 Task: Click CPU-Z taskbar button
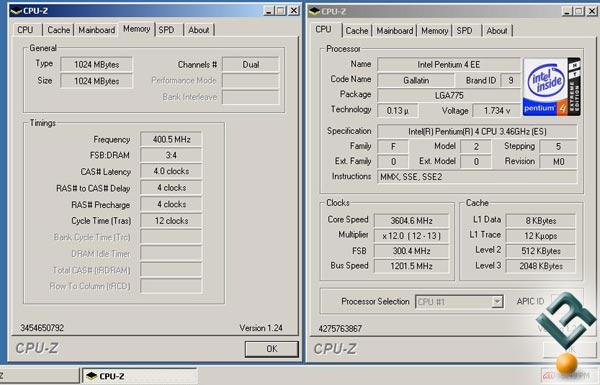pyautogui.click(x=140, y=376)
